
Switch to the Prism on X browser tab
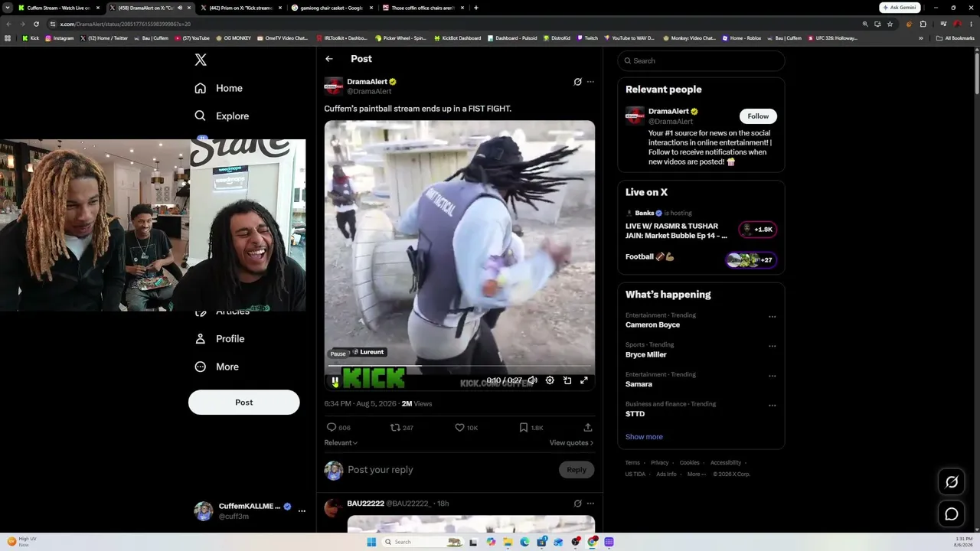240,8
